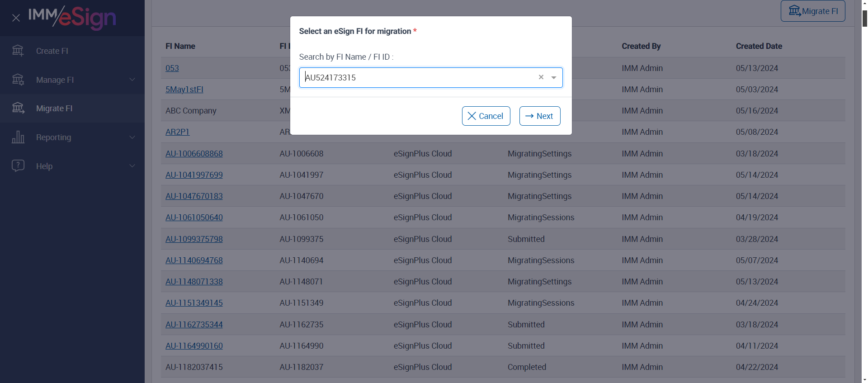Click the Migrate FI sidebar icon
The image size is (868, 383).
click(x=18, y=108)
